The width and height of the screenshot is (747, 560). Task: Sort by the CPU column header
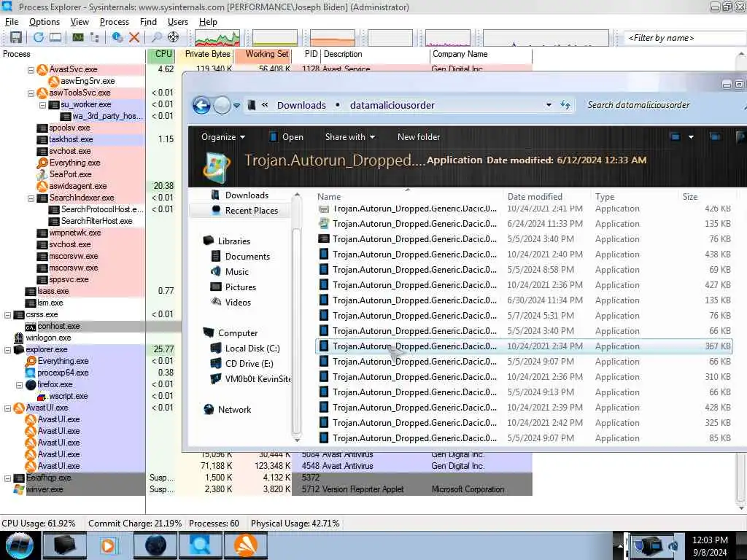pyautogui.click(x=163, y=54)
